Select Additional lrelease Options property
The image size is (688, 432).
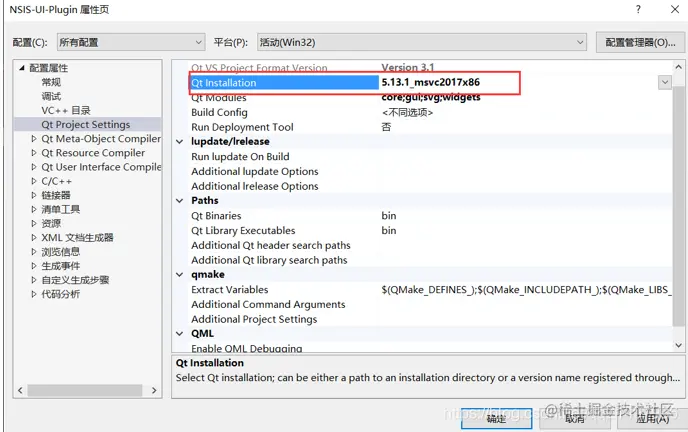(x=254, y=186)
